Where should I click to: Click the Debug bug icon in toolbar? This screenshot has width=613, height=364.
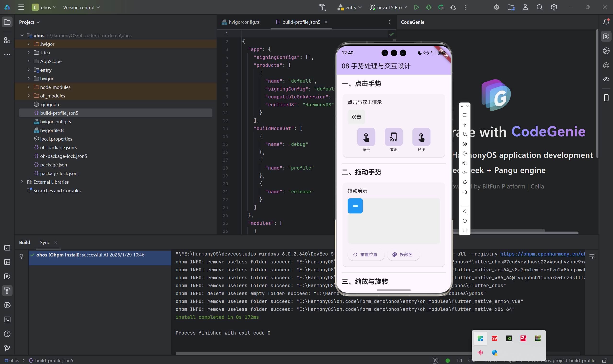(429, 7)
